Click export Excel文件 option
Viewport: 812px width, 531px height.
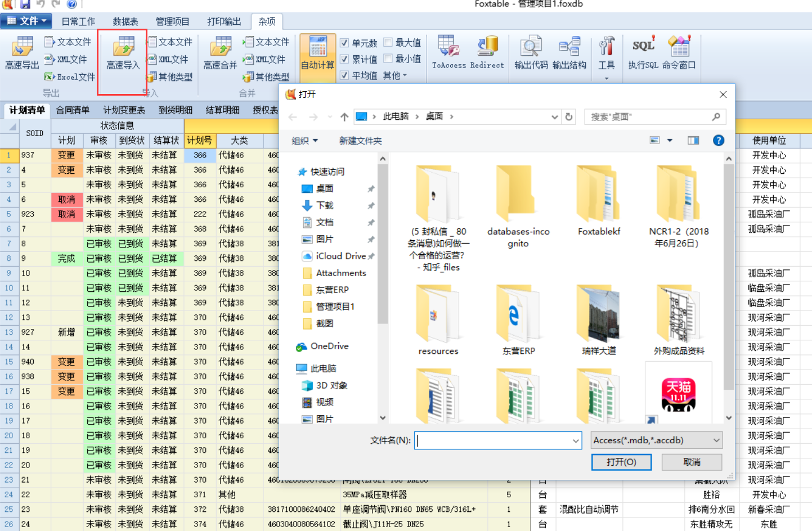coord(70,76)
